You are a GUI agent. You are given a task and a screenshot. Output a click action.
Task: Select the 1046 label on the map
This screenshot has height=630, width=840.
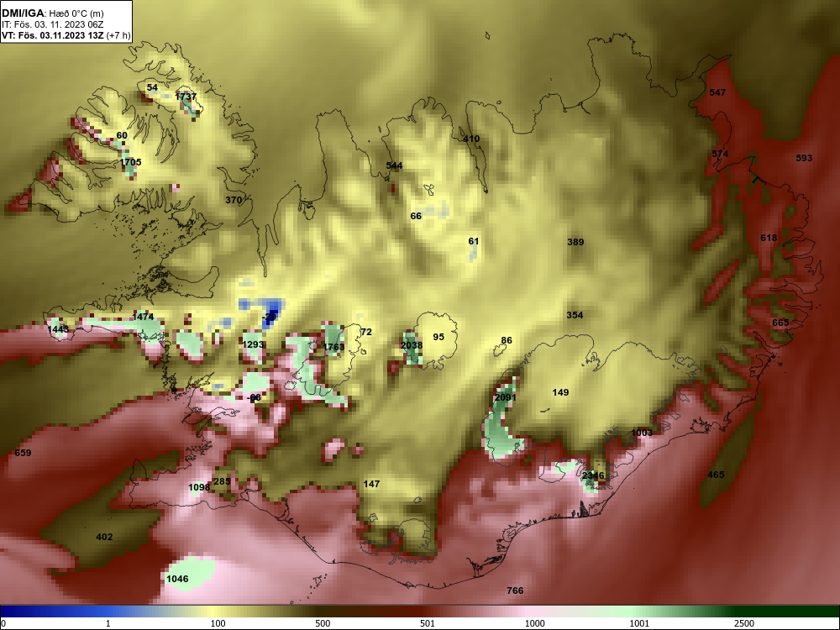[x=177, y=579]
